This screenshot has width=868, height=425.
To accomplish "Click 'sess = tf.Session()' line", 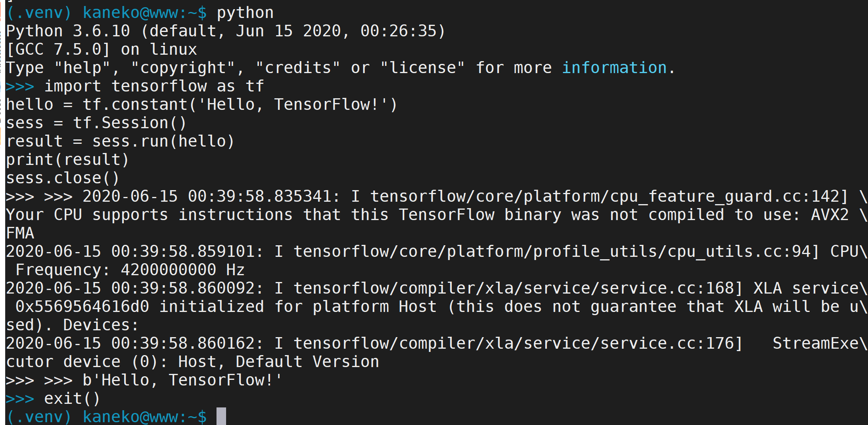I will pyautogui.click(x=96, y=123).
